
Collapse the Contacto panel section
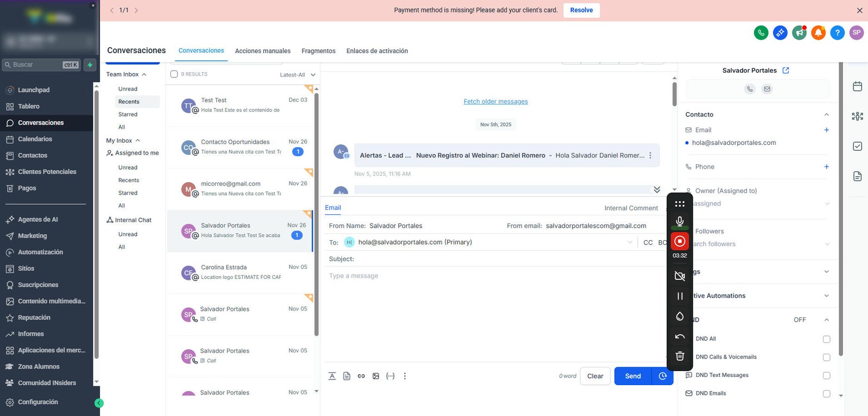[x=827, y=114]
